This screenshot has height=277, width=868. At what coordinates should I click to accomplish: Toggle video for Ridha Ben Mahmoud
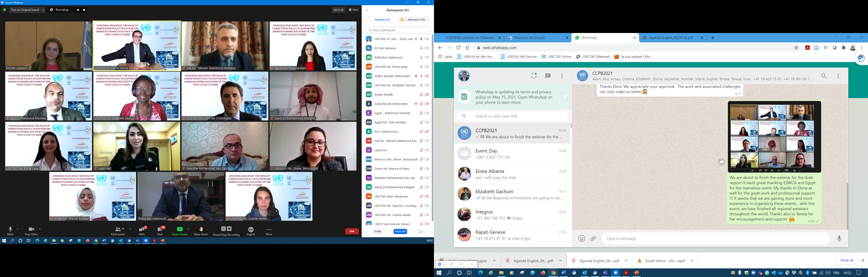click(427, 57)
